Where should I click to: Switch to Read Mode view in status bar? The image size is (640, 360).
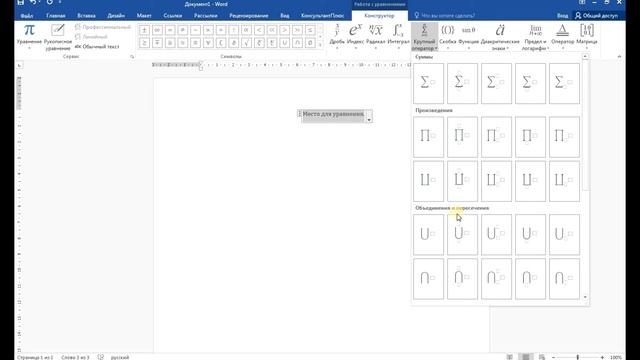[x=509, y=357]
